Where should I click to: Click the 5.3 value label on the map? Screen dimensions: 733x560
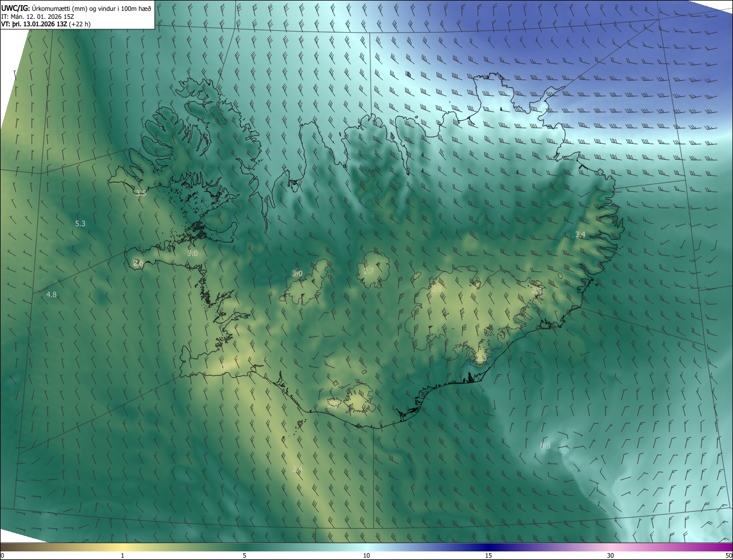[80, 223]
